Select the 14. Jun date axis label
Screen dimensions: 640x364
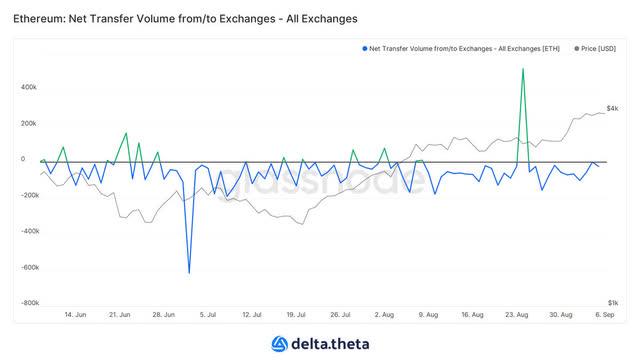[76, 315]
